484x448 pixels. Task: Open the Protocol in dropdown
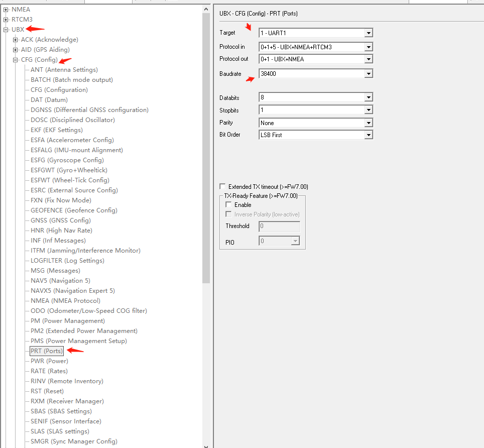click(370, 46)
